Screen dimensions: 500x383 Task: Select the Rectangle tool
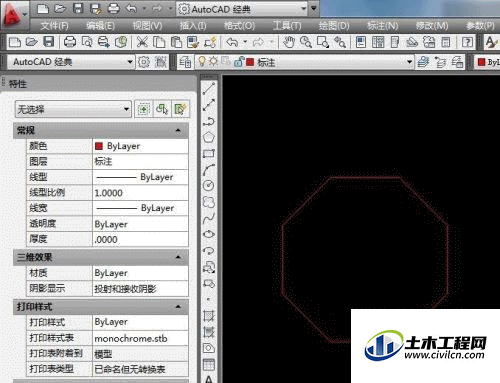tap(209, 153)
